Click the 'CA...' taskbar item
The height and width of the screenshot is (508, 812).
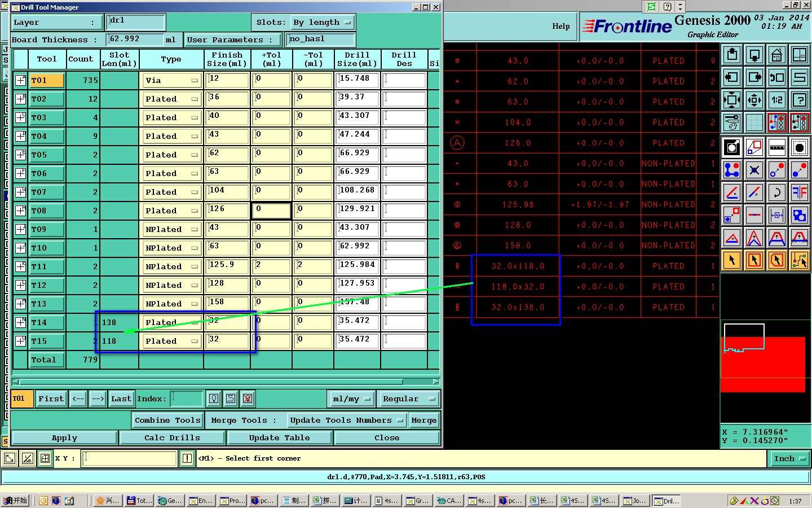coord(449,501)
